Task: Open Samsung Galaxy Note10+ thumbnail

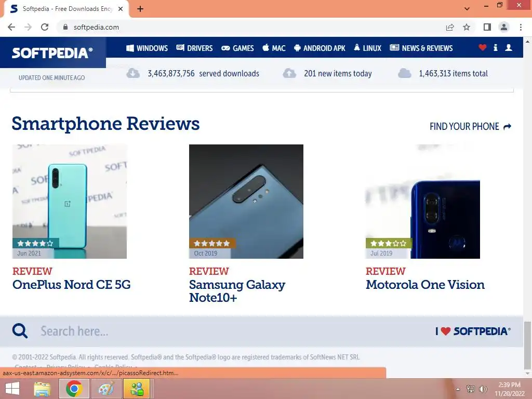Action: [x=246, y=202]
